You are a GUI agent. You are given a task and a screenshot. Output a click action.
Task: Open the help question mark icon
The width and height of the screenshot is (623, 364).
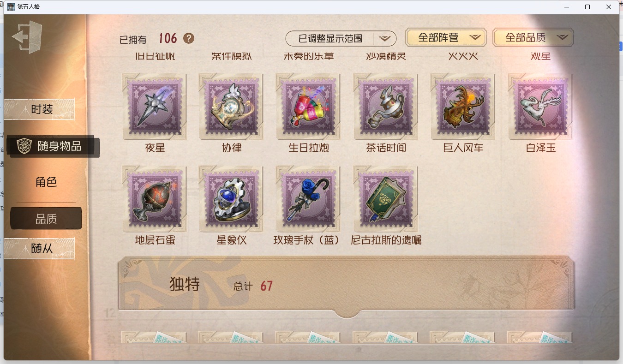189,38
